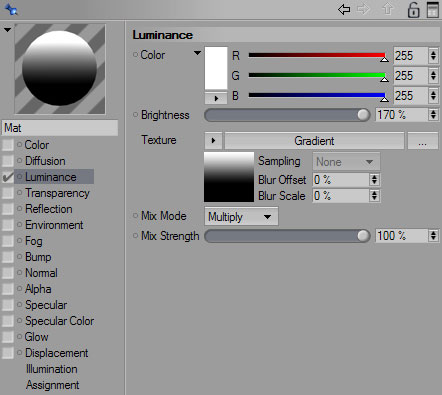442x395 pixels.
Task: Click the Brightness field showing 170 %
Action: (x=402, y=115)
